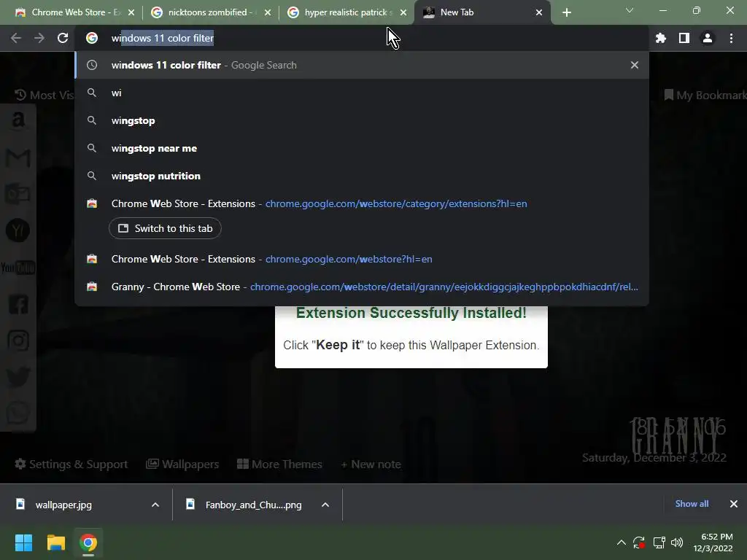The width and height of the screenshot is (747, 560).
Task: Close the Chrome Web Store tab
Action: (131, 12)
